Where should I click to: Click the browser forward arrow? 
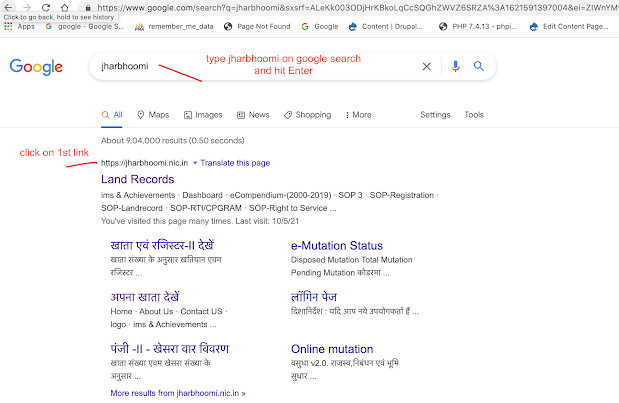click(x=27, y=7)
